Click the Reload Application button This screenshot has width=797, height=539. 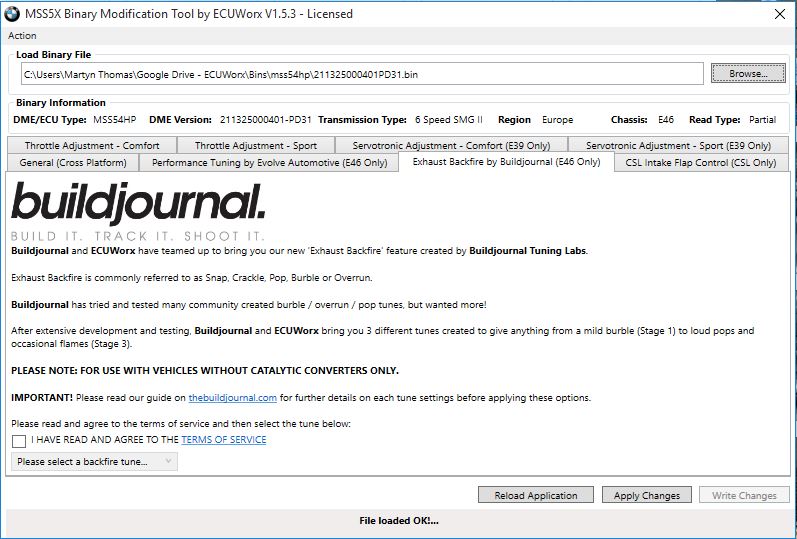point(536,495)
